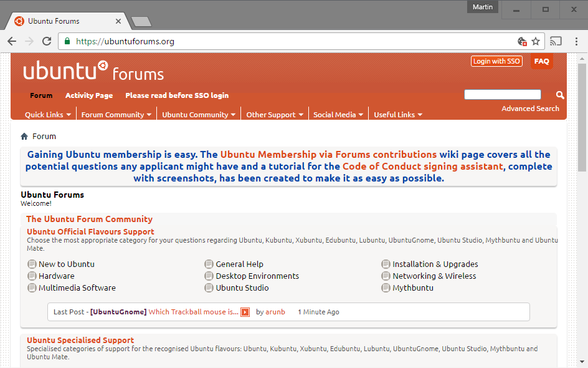Open the Mythbuntu forum link
This screenshot has width=588, height=368.
(413, 288)
